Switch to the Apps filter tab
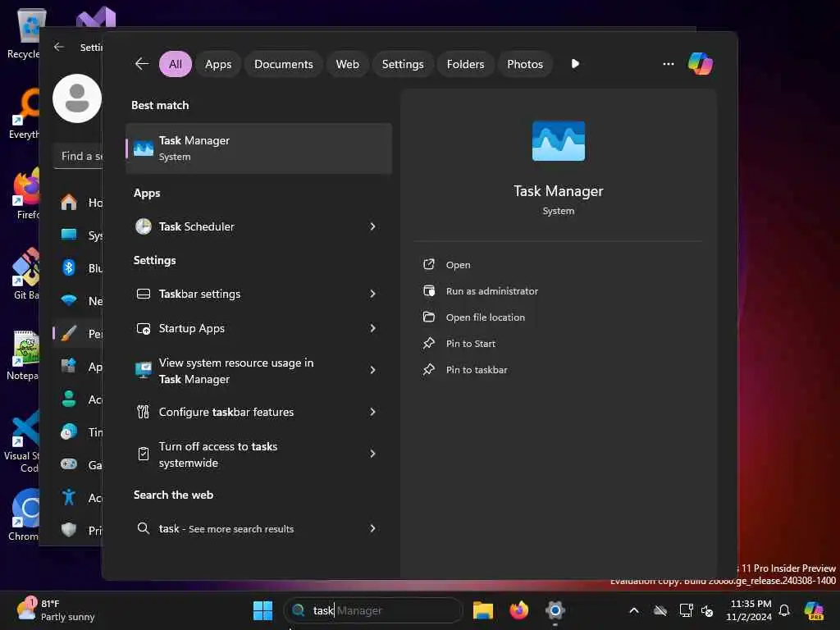840x630 pixels. click(218, 64)
